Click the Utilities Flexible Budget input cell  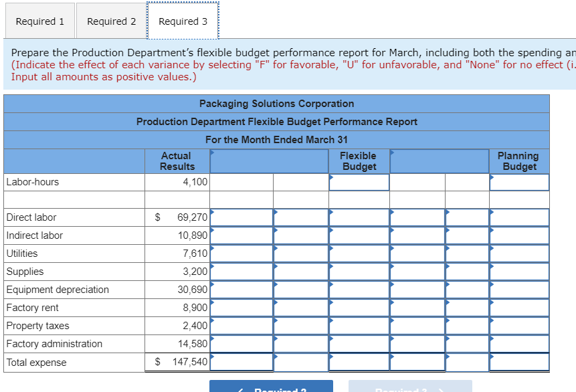[359, 254]
